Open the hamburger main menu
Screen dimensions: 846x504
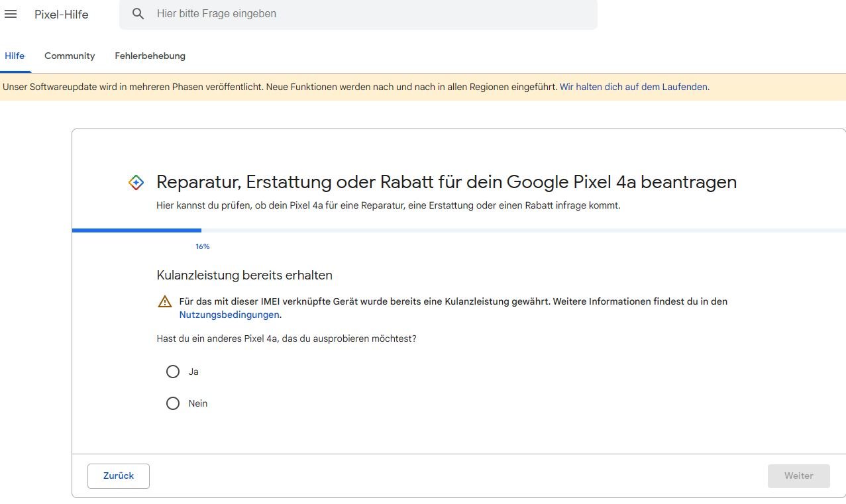(x=11, y=14)
